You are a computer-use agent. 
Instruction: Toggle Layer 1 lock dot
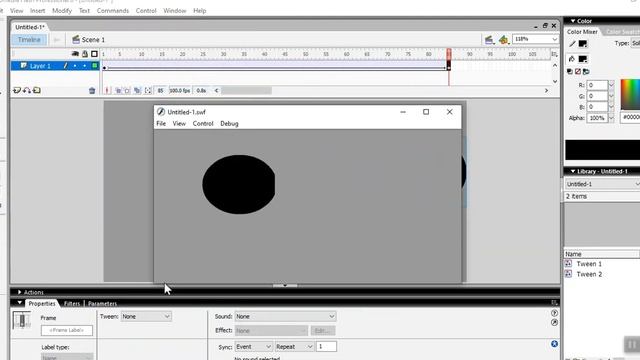click(x=84, y=66)
